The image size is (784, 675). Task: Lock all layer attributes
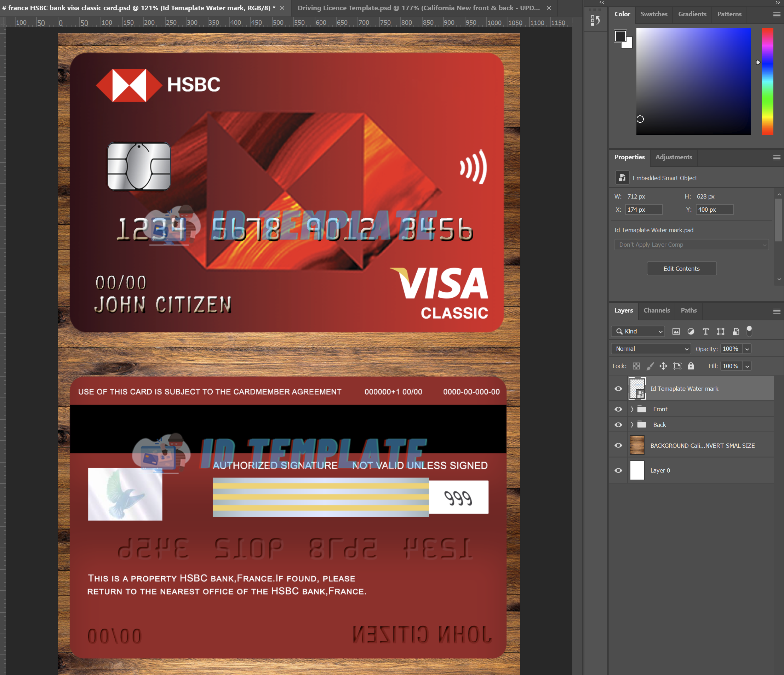691,366
